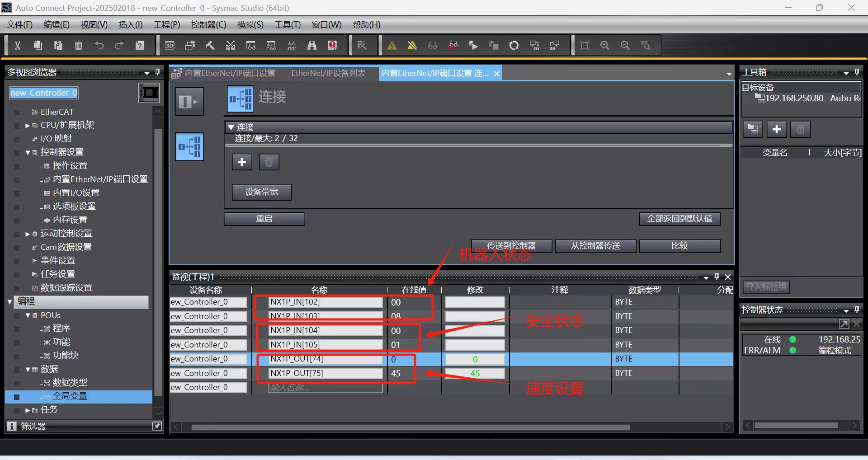
Task: Open the 控制器(C) menu
Action: [x=208, y=24]
